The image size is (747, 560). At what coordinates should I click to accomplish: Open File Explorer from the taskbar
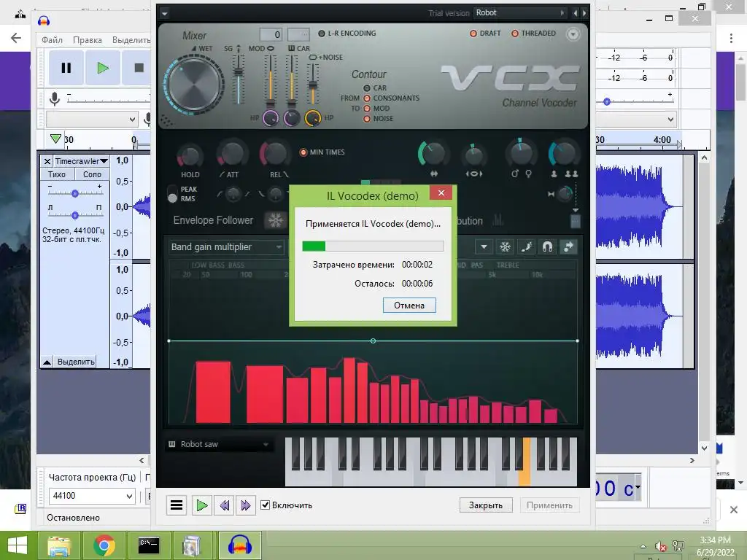(x=58, y=545)
